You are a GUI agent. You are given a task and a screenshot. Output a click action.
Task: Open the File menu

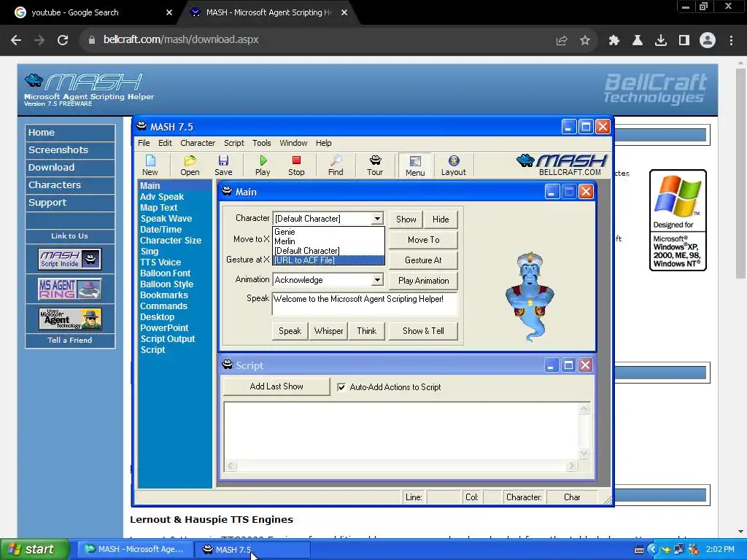(144, 143)
